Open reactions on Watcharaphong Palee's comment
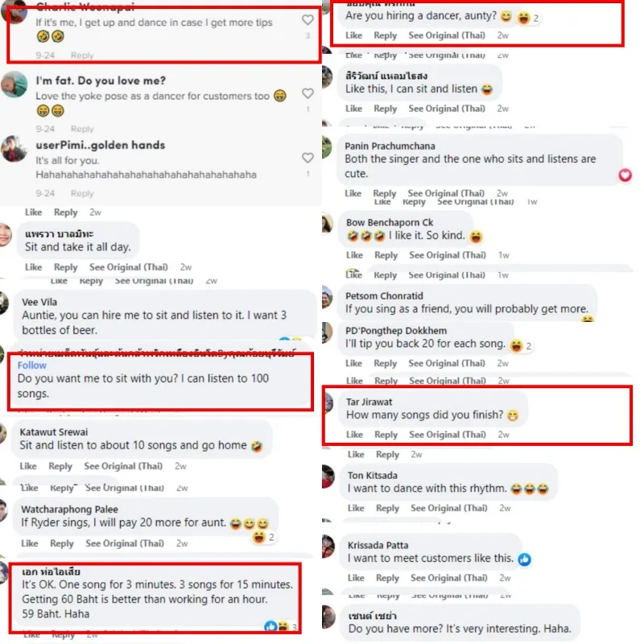The height and width of the screenshot is (644, 644). (263, 537)
